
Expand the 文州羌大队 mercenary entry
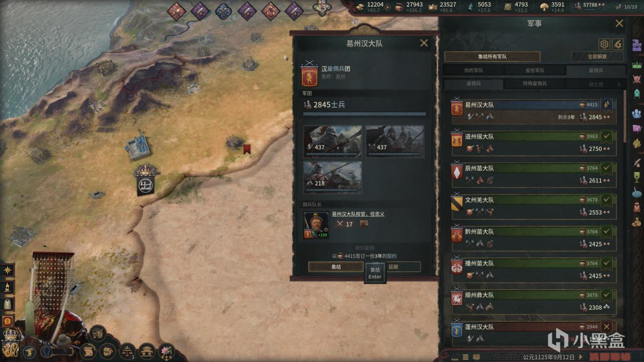pyautogui.click(x=533, y=206)
